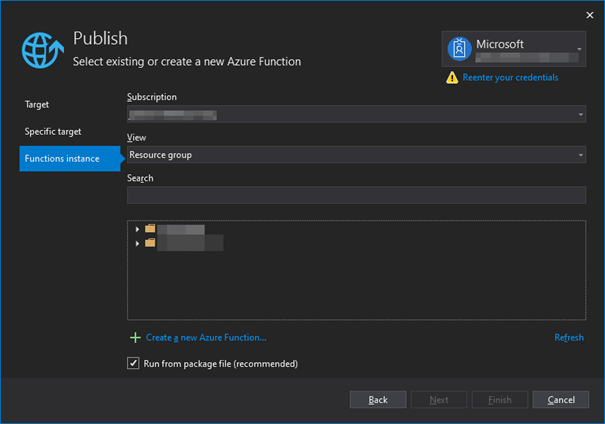Open the View dropdown showing Resource group
Screen dimensions: 605x424
357,155
